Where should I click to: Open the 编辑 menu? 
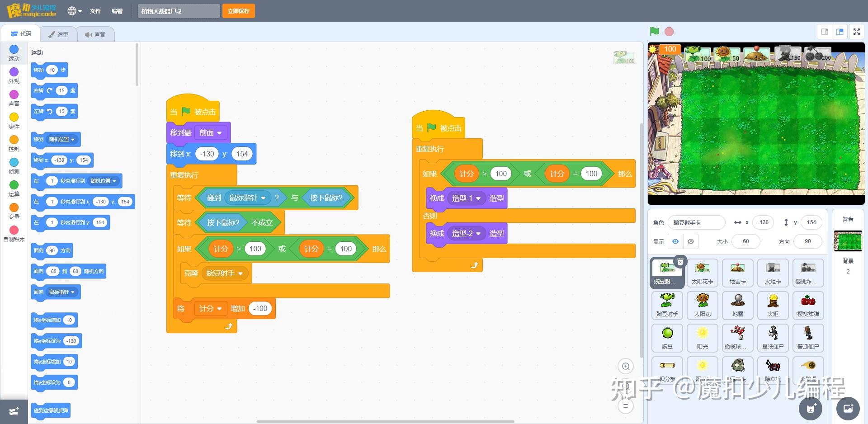pos(117,11)
